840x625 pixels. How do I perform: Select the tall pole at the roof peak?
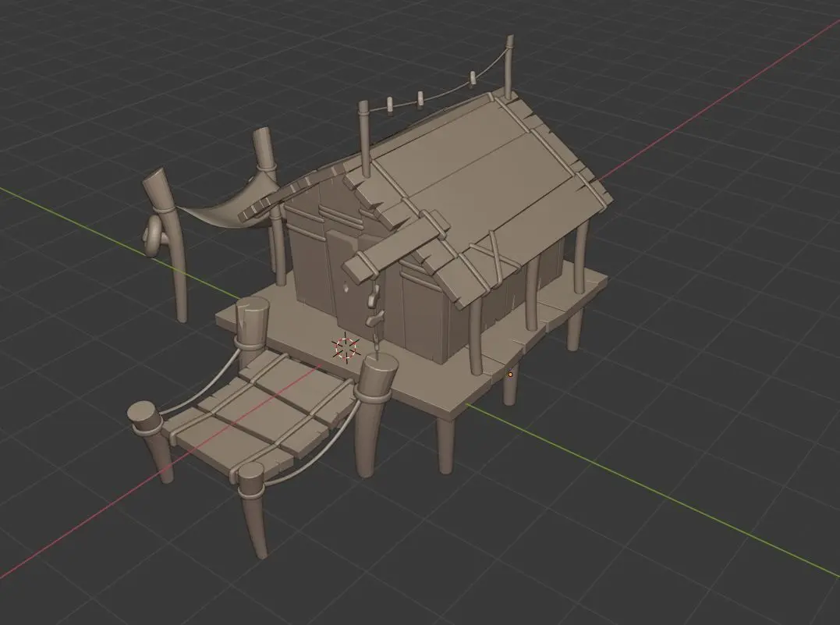tap(508, 69)
